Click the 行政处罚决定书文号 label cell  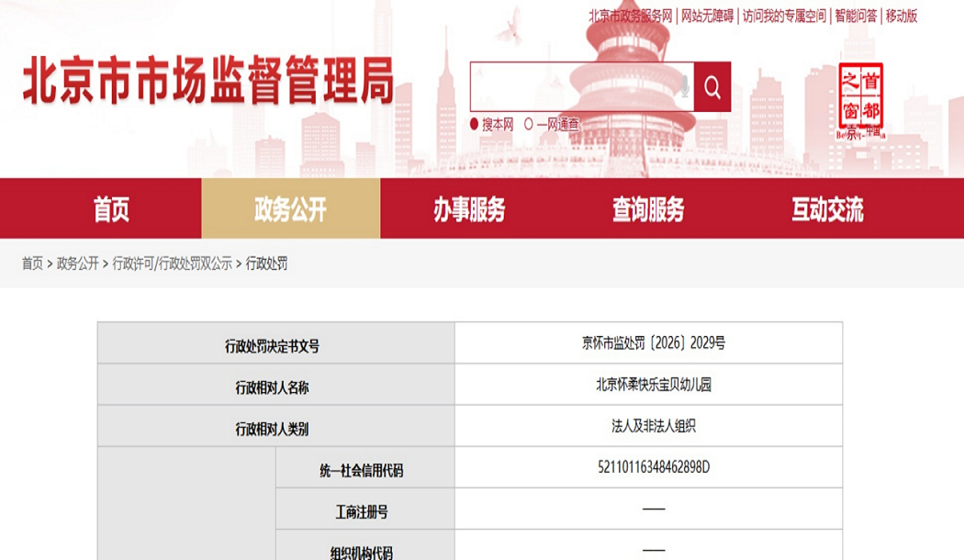pyautogui.click(x=276, y=343)
